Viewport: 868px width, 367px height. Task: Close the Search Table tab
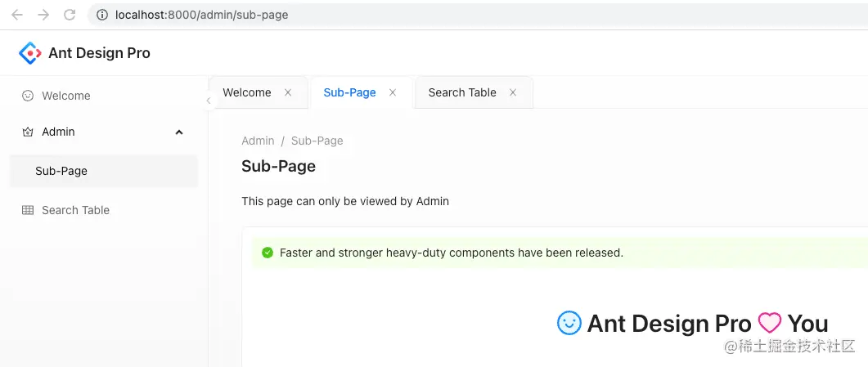[x=513, y=92]
